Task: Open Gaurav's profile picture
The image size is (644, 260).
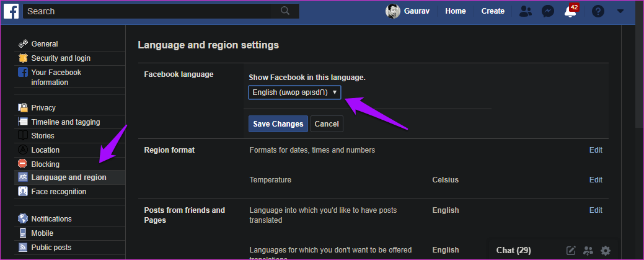Action: click(392, 11)
